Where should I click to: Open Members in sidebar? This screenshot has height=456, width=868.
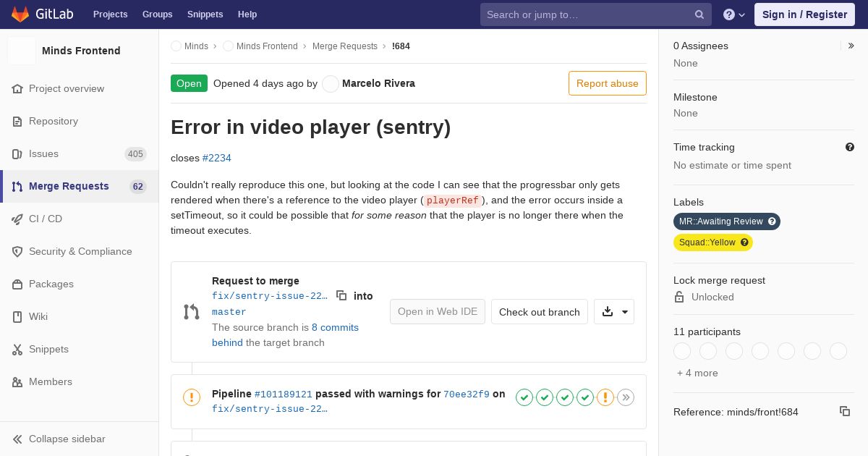point(80,381)
